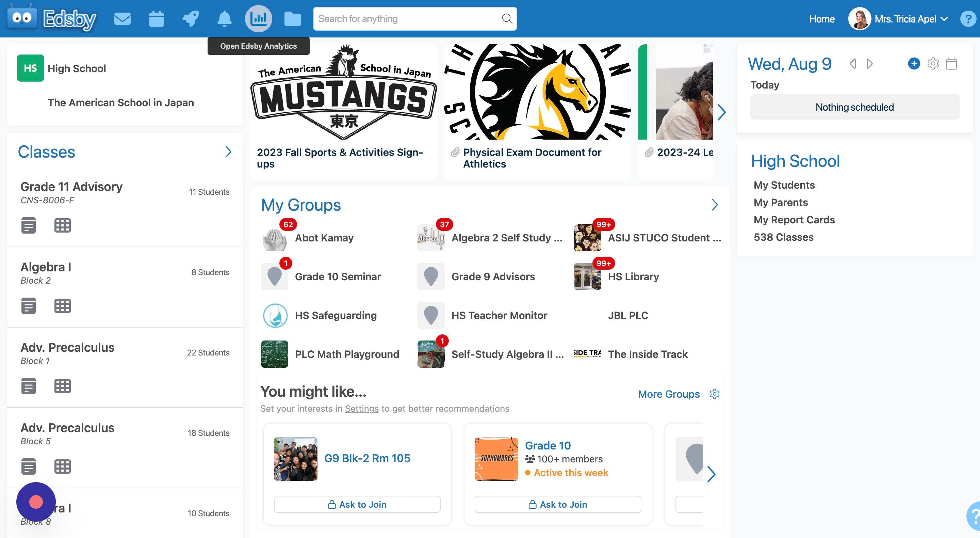
Task: Open full calendar icon beside gear
Action: (x=951, y=64)
